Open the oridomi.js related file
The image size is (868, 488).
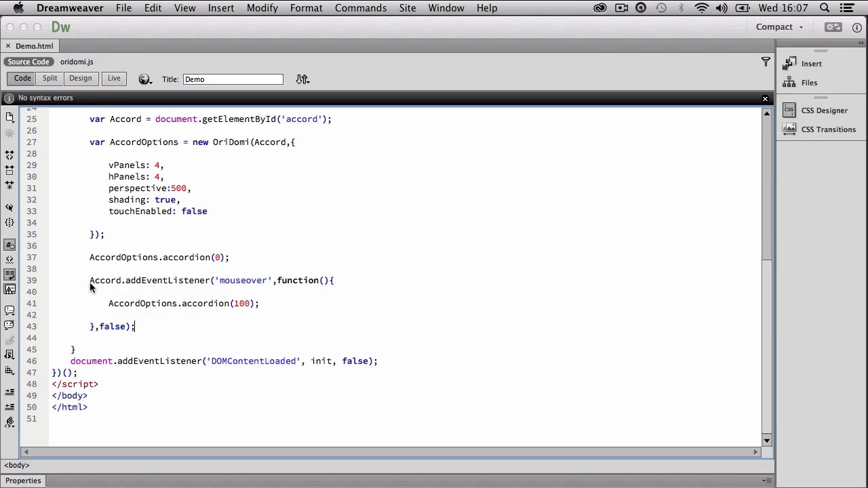pos(77,62)
